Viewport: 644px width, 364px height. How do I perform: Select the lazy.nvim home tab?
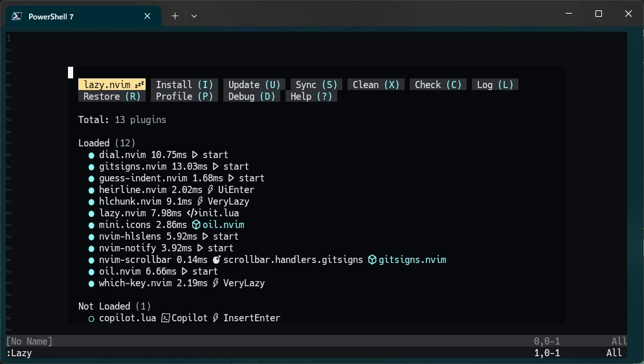112,85
